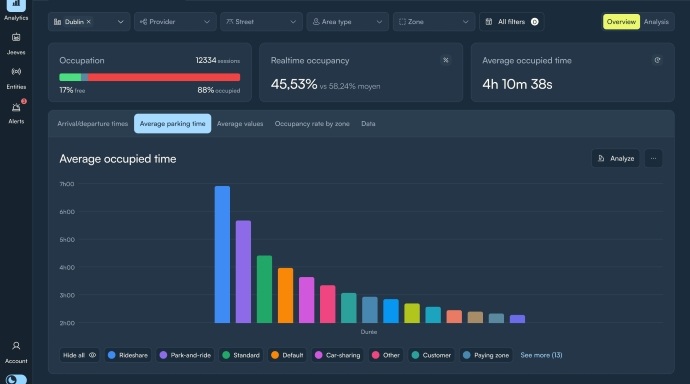
Task: Open the Street dropdown
Action: click(x=261, y=22)
